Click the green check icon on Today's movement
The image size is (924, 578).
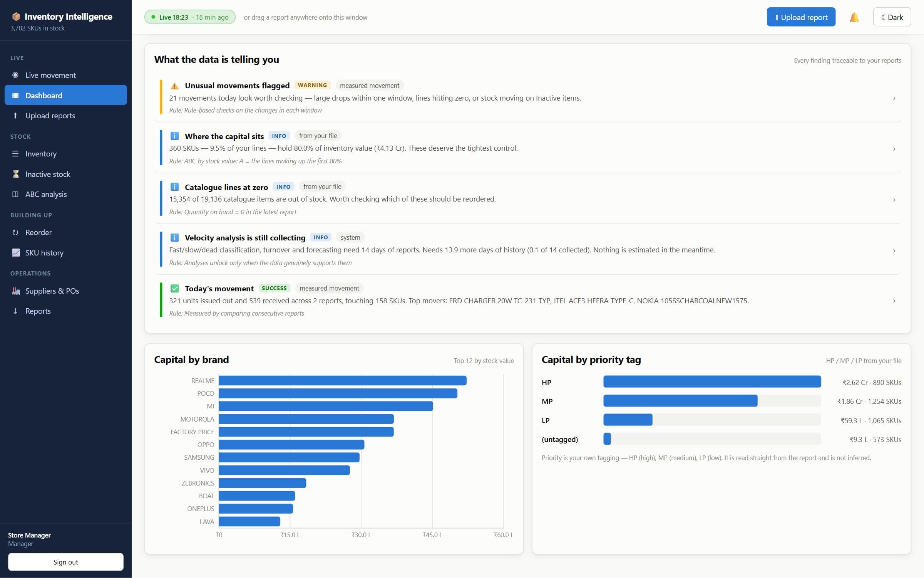point(174,288)
